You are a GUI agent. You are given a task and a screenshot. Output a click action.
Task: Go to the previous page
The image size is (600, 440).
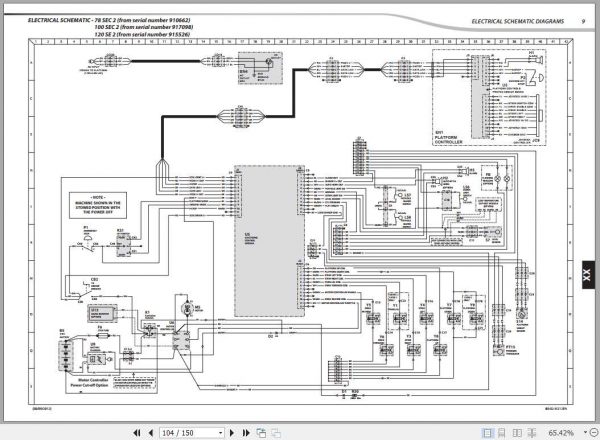150,433
